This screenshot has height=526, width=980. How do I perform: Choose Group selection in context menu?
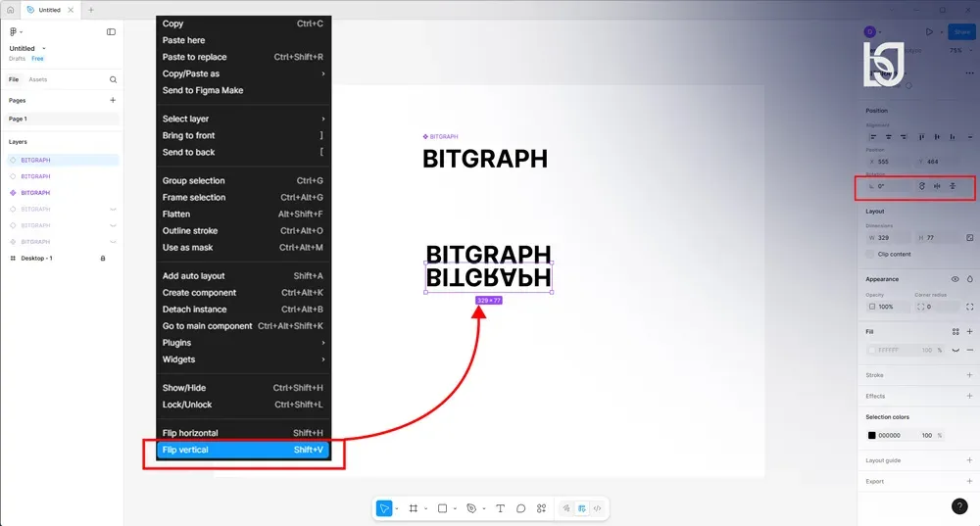click(x=243, y=180)
